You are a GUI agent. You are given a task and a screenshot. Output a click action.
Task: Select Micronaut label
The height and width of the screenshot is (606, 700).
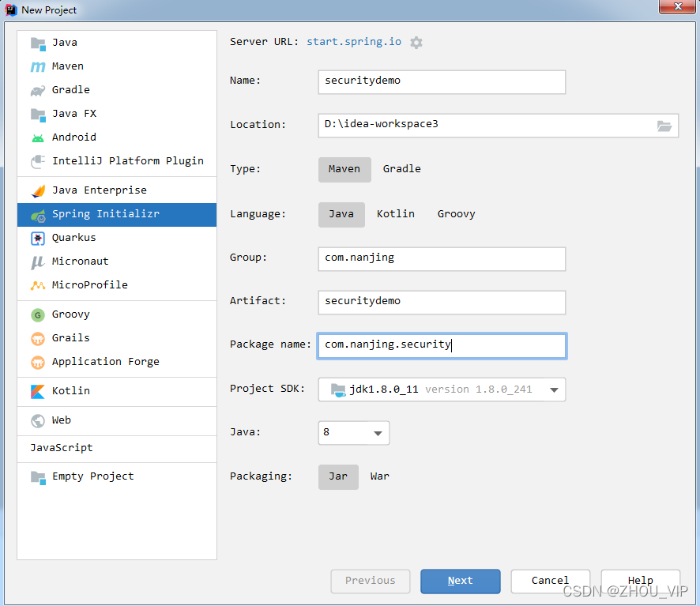[x=80, y=262]
